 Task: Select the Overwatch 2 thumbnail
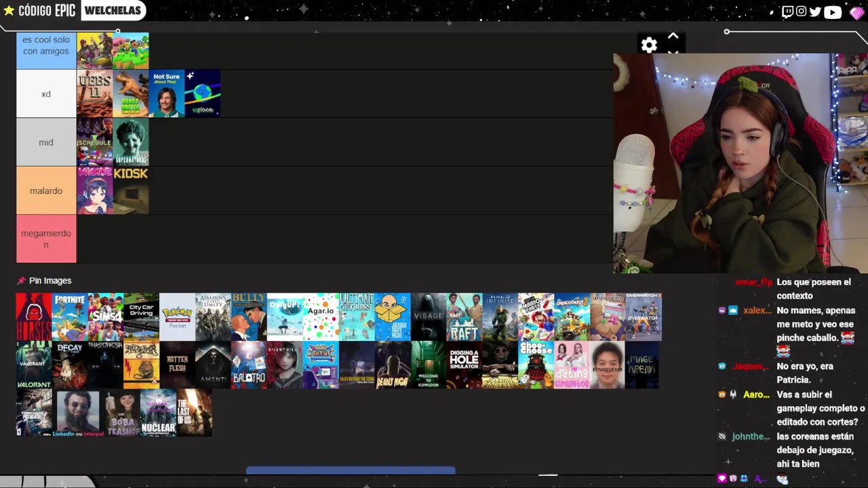644,317
